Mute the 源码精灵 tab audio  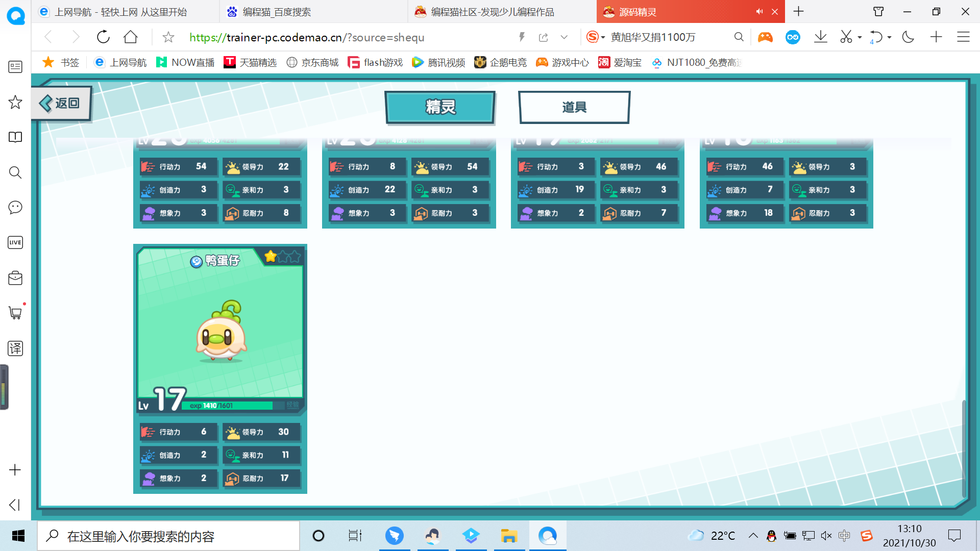[759, 12]
